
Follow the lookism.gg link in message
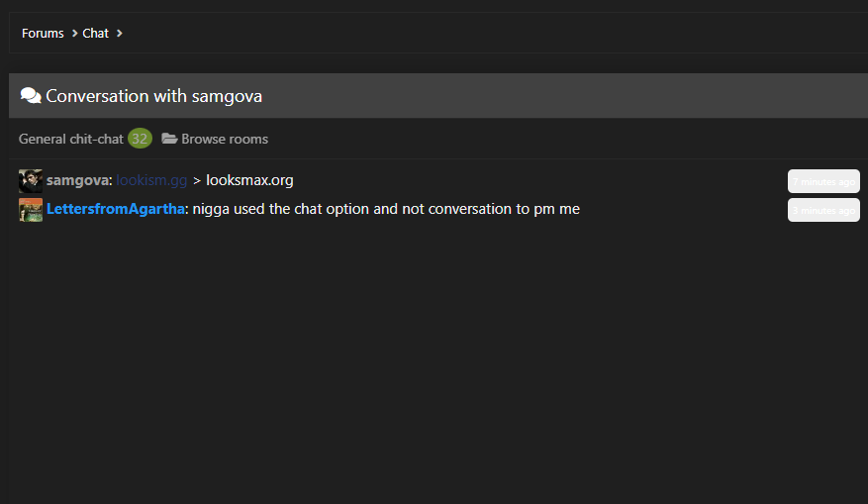(151, 180)
